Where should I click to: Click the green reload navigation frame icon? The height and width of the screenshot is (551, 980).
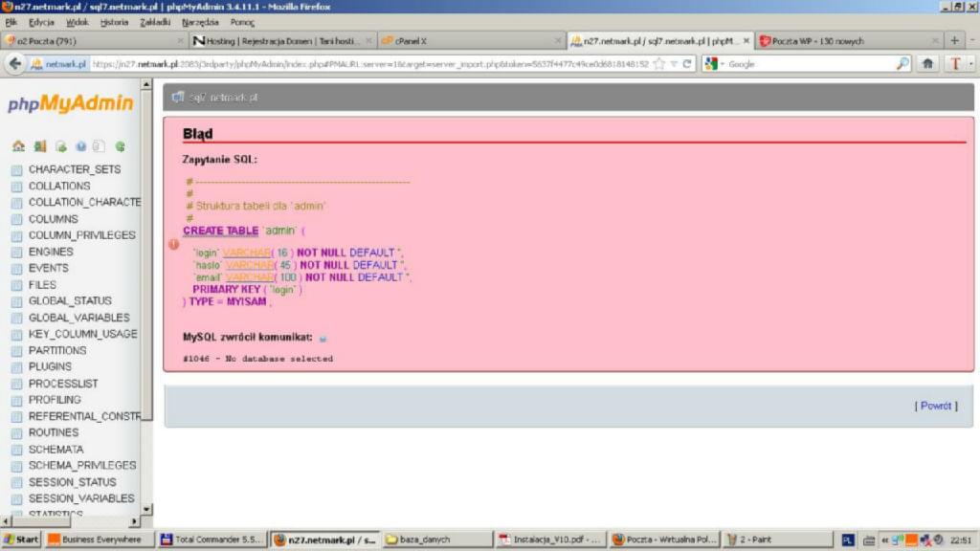point(120,146)
